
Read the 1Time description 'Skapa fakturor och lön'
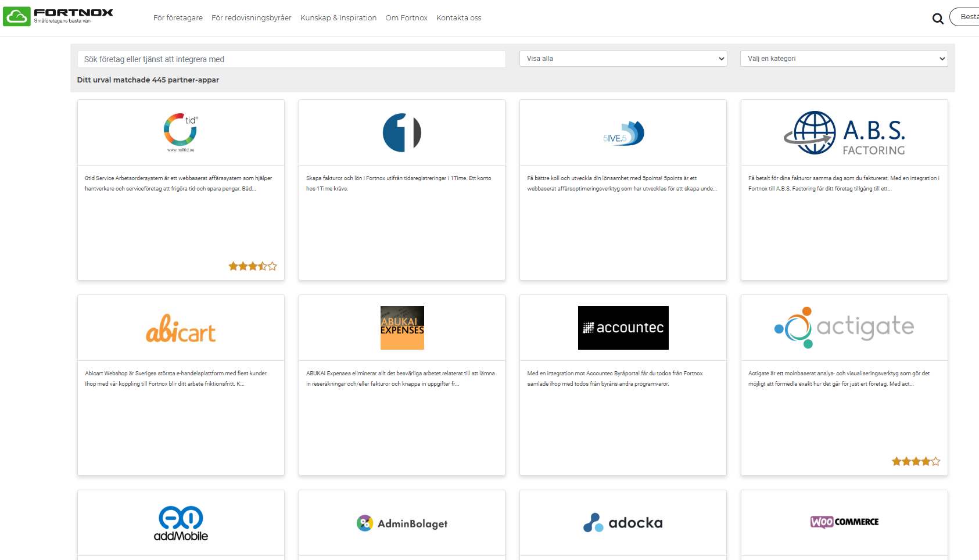pyautogui.click(x=399, y=184)
